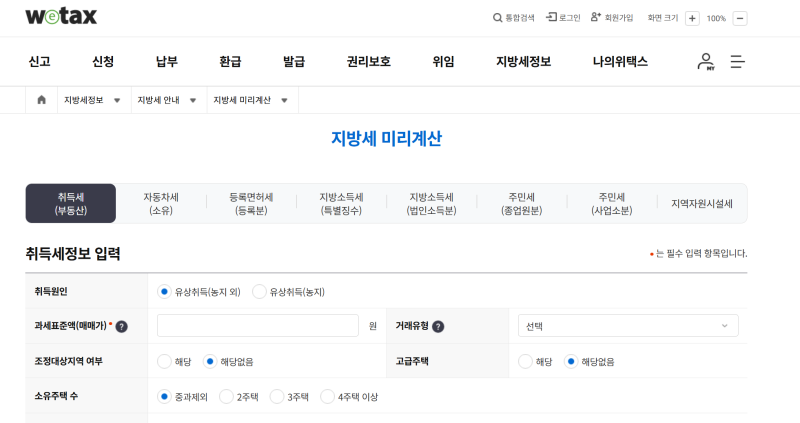This screenshot has width=800, height=423.
Task: Switch to 자동차세 (소유) tab
Action: 161,204
